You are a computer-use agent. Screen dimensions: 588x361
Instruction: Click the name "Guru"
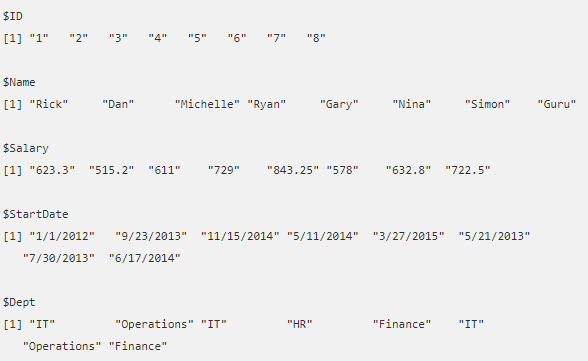pyautogui.click(x=556, y=104)
